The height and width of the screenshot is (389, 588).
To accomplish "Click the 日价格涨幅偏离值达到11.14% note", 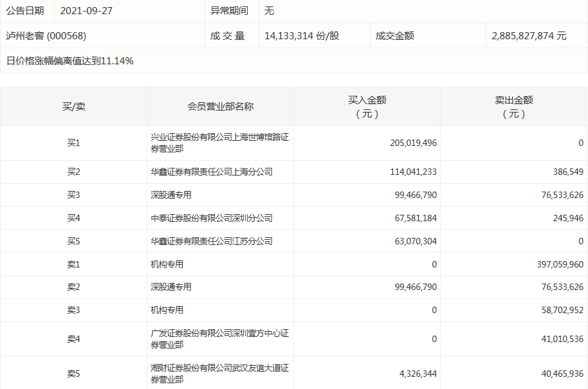I will (x=69, y=60).
